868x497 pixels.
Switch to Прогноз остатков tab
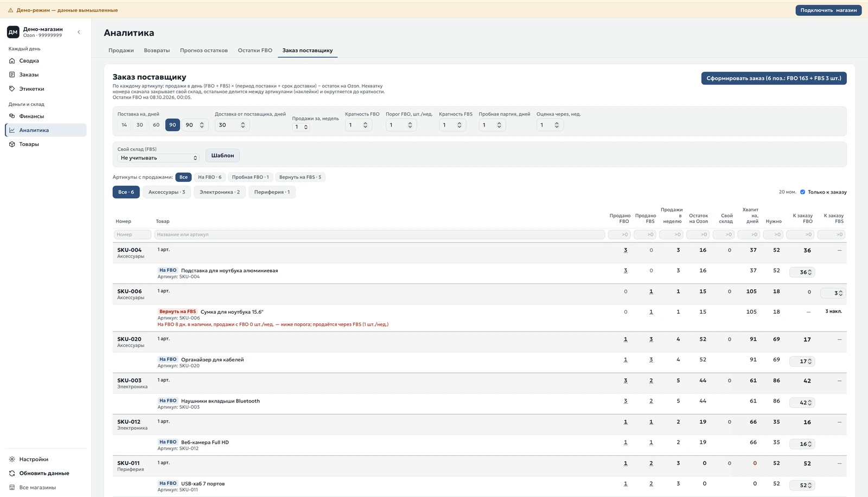point(204,50)
